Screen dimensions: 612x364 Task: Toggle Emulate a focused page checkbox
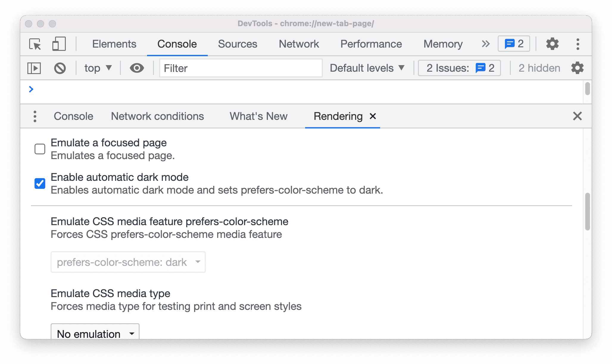(40, 149)
